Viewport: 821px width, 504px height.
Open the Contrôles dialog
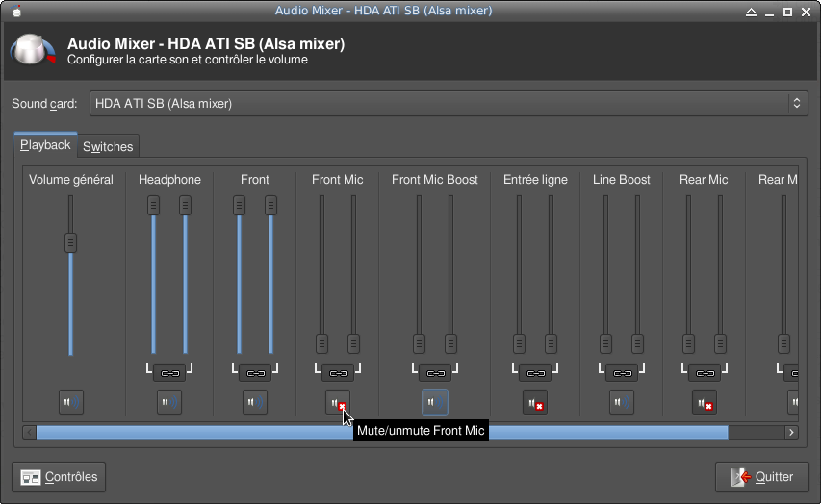pyautogui.click(x=59, y=476)
